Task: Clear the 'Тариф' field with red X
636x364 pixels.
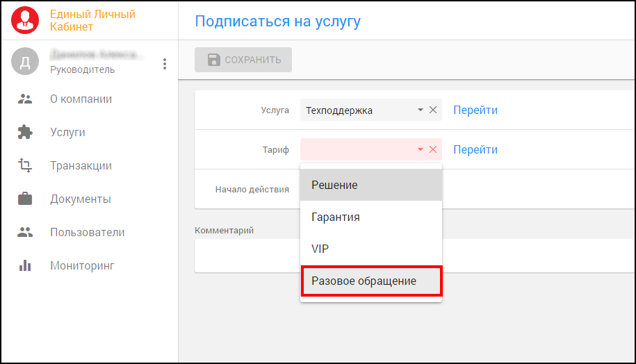Action: [x=432, y=149]
